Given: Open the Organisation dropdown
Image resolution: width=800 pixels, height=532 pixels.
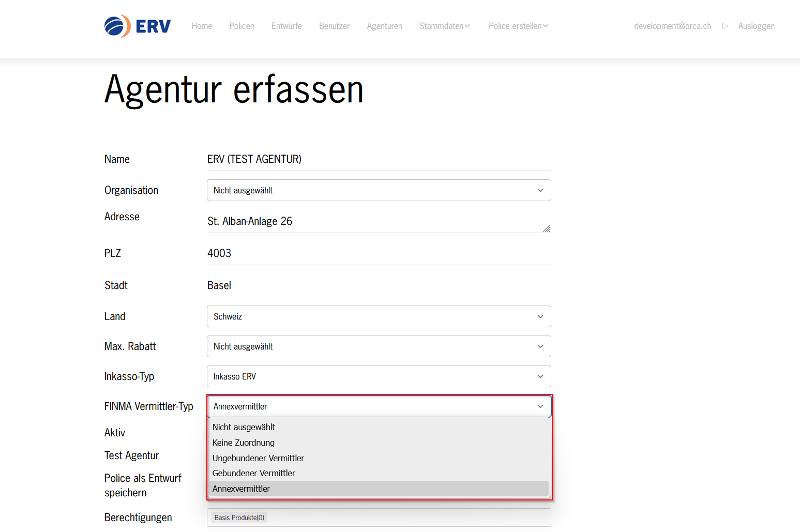Looking at the screenshot, I should (x=379, y=190).
